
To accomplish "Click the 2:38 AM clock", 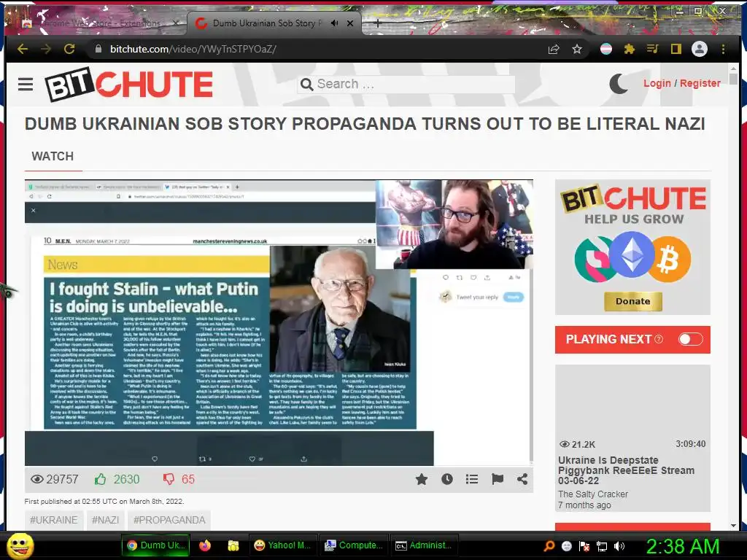I will [x=682, y=546].
